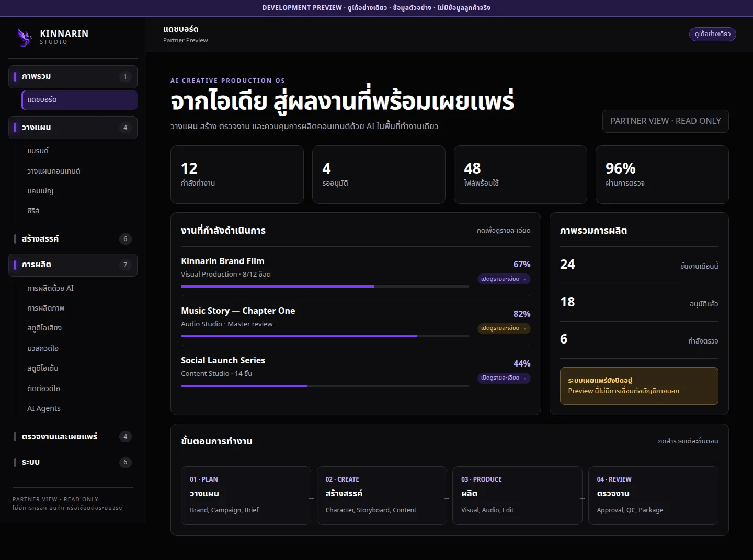Open สตูดิโอเสียง in the sidebar

[x=79, y=328]
